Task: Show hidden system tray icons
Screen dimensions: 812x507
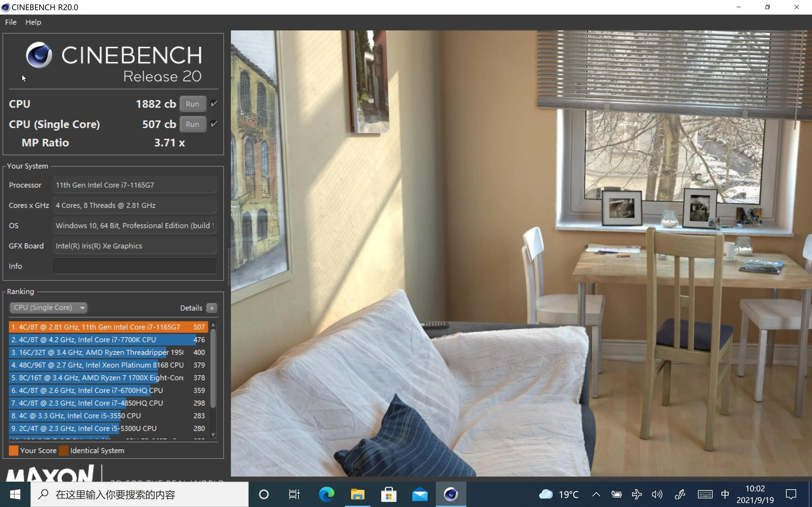Action: [596, 494]
